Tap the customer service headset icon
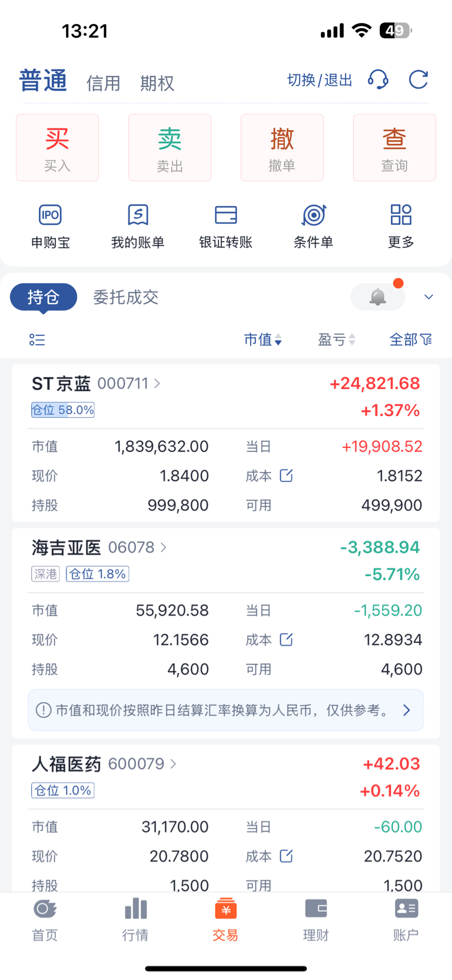 378,79
